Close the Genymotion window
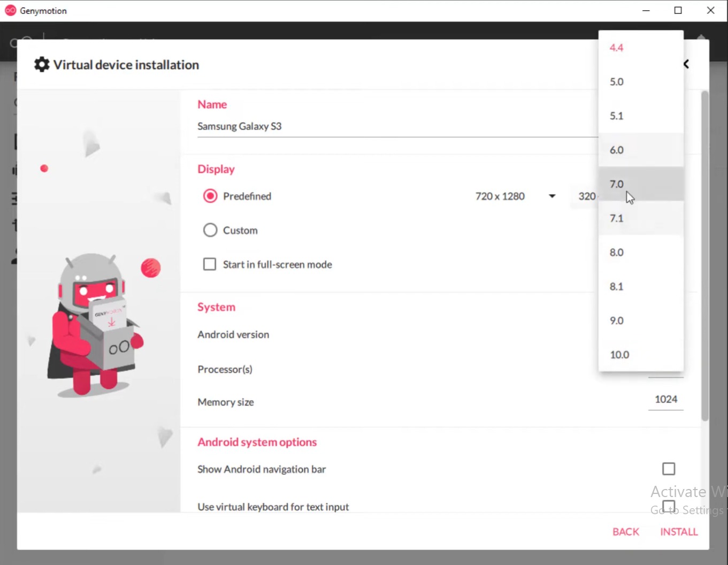The image size is (728, 565). (x=711, y=11)
